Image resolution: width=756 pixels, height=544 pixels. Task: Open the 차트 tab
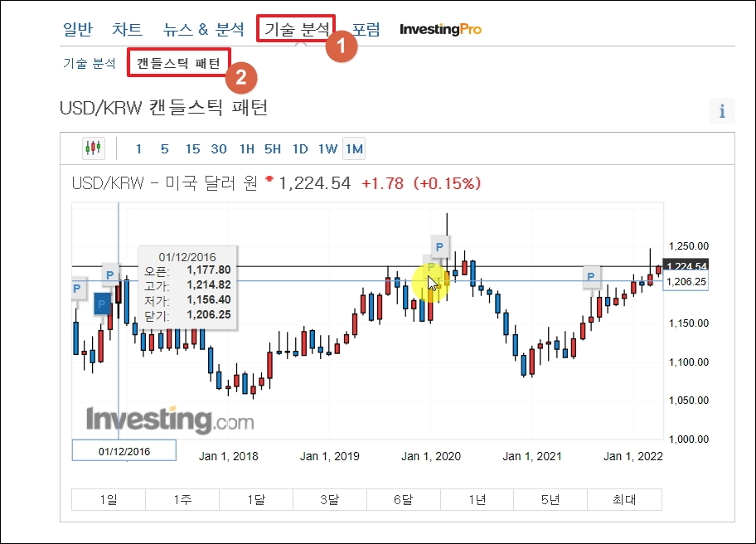click(x=128, y=29)
